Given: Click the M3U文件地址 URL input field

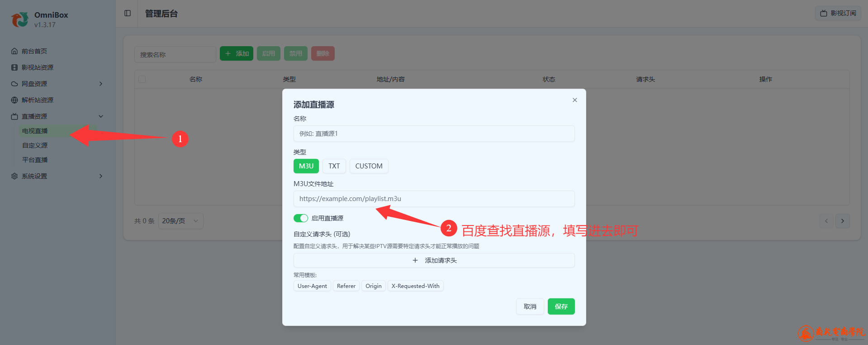Looking at the screenshot, I should point(434,199).
